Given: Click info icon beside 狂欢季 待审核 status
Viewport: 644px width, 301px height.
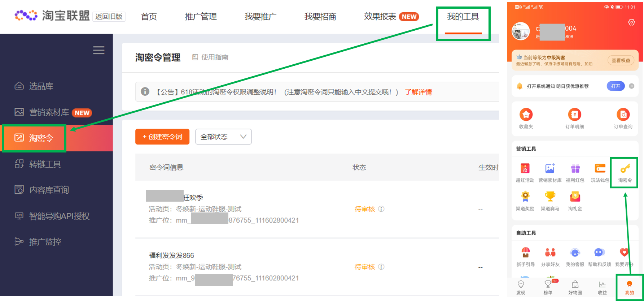Looking at the screenshot, I should click(x=381, y=209).
